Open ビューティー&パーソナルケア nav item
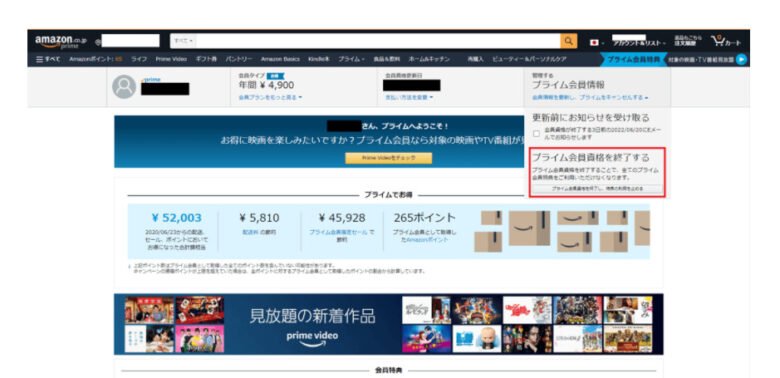The image size is (780, 378). 529,59
